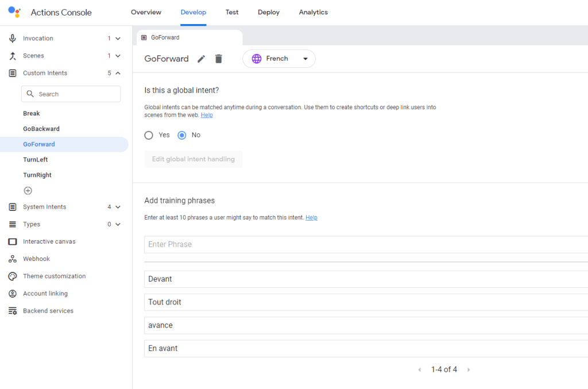588x389 pixels.
Task: Select Yes for global intent
Action: pyautogui.click(x=149, y=135)
